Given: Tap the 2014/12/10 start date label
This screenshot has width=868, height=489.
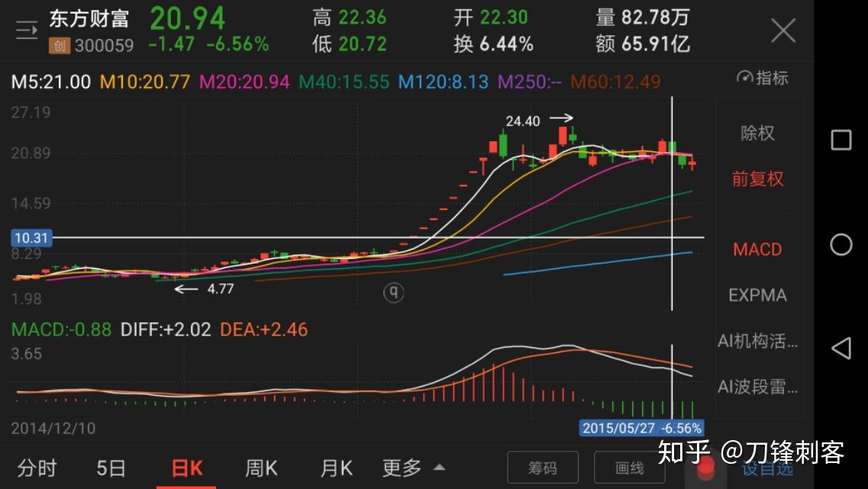Looking at the screenshot, I should (x=53, y=428).
